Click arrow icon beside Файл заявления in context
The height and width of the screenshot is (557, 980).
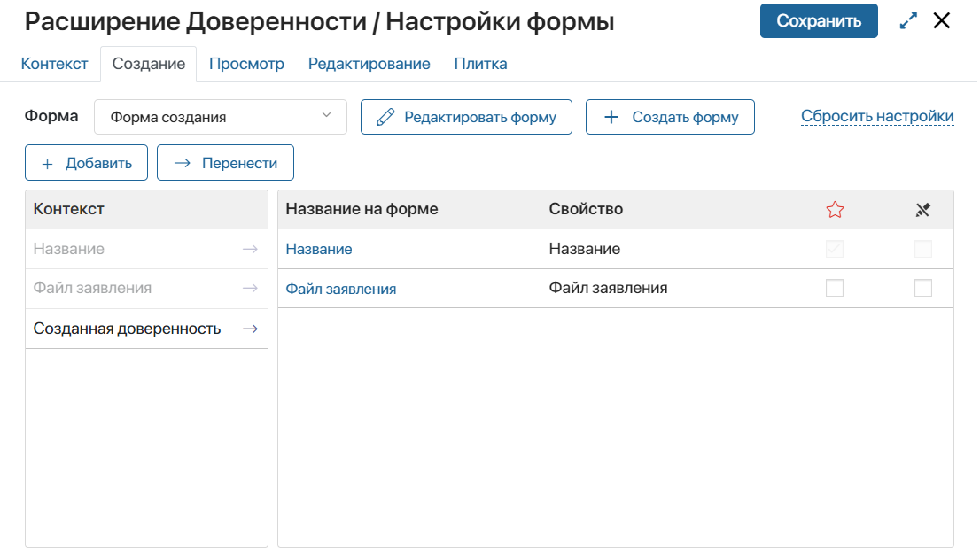[250, 289]
